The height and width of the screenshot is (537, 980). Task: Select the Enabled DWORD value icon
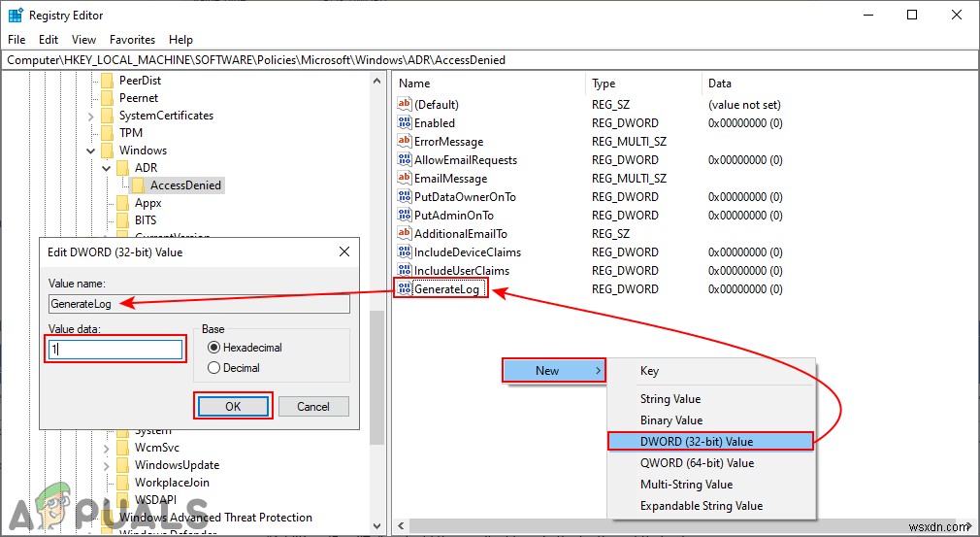405,123
